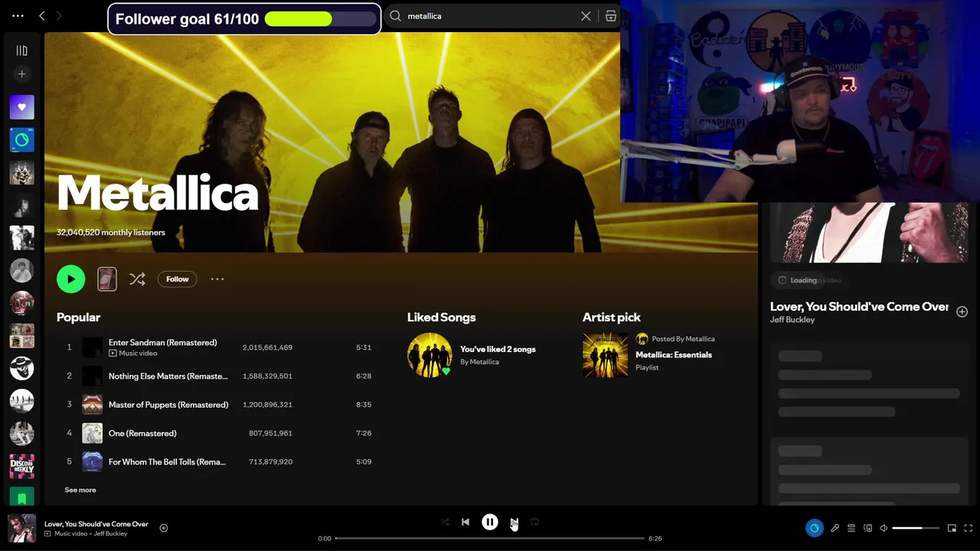Screen dimensions: 980x551
Task: Open Connect to a device icon
Action: [867, 528]
